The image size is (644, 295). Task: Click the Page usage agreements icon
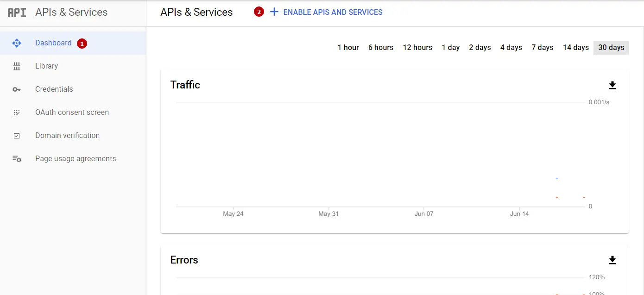[x=17, y=159]
